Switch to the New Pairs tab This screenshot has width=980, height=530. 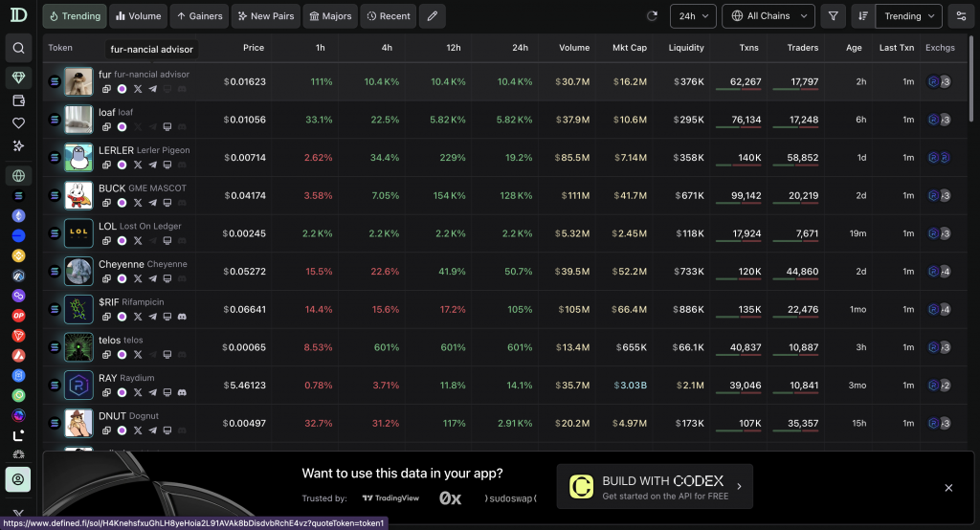click(264, 16)
